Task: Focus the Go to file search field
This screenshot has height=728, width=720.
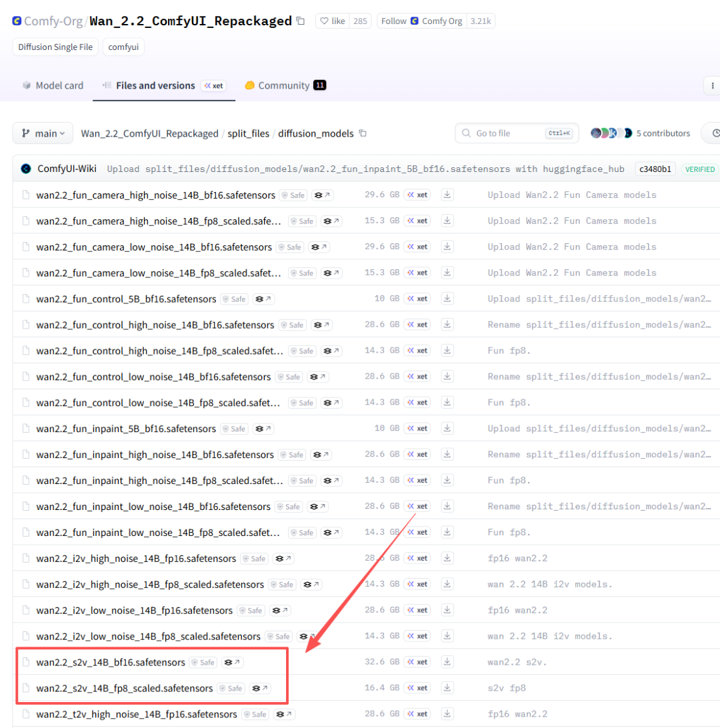Action: click(x=517, y=133)
